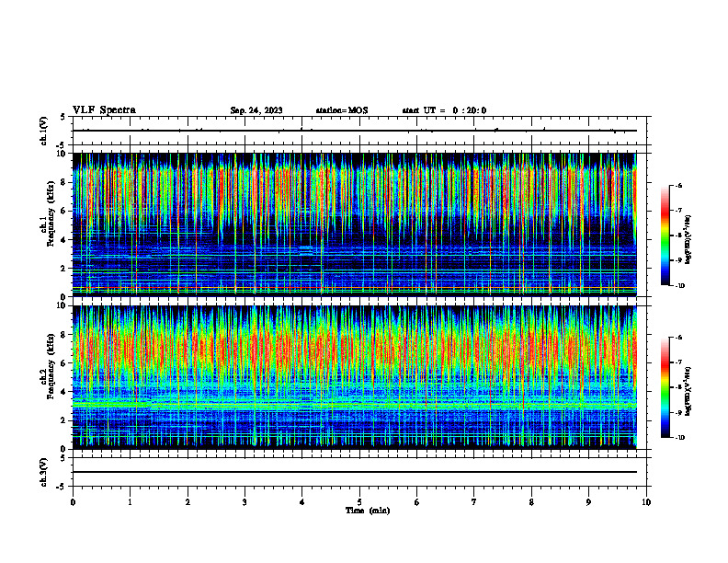The width and height of the screenshot is (728, 563).
Task: Select ch.1 color bar log(PSD) unit label
Action: click(x=688, y=239)
